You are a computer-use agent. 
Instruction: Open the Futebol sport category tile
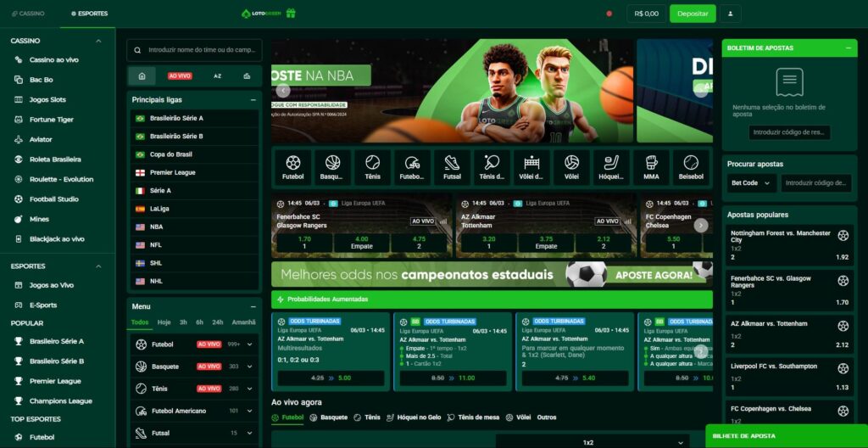(292, 167)
